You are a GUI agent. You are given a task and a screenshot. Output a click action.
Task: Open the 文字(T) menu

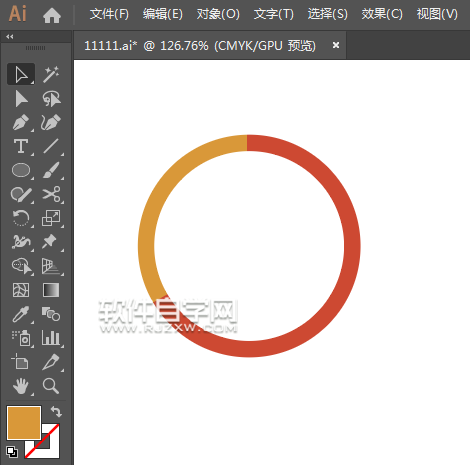click(x=273, y=14)
